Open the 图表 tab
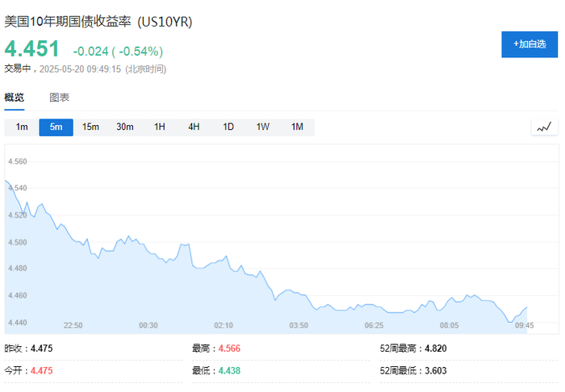The image size is (565, 392). [x=60, y=98]
